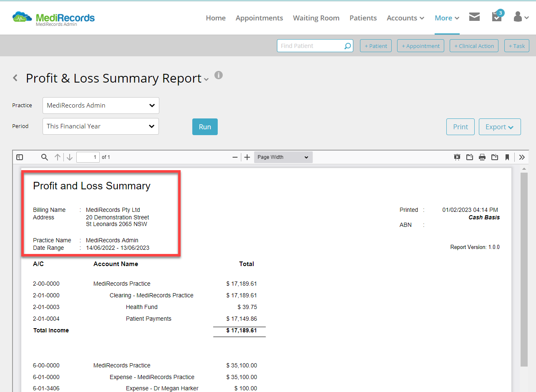Click the $ 17,149.86 amount
Image resolution: width=536 pixels, height=392 pixels.
(242, 319)
